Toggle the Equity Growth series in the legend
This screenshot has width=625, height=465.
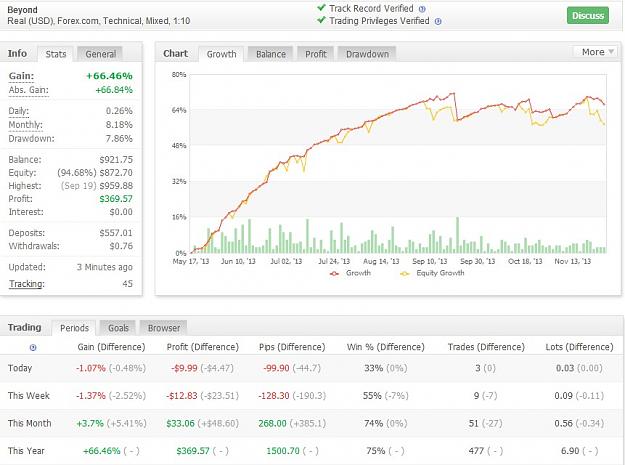point(432,273)
